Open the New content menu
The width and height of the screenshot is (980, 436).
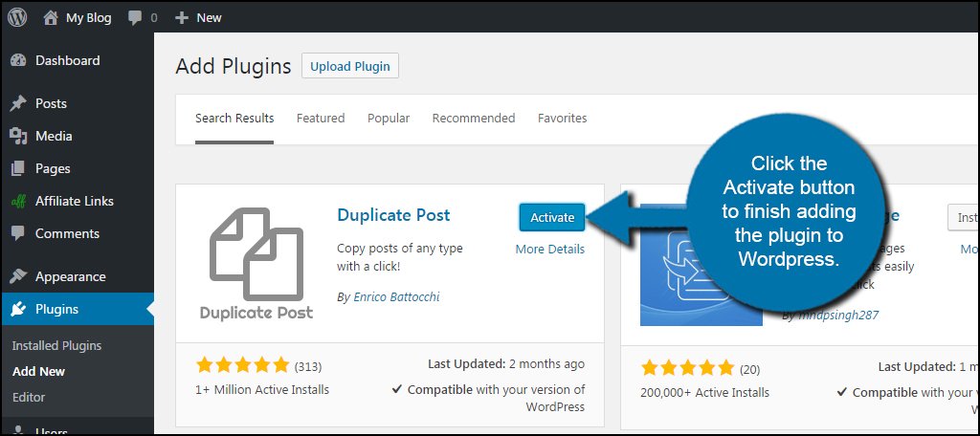click(209, 18)
